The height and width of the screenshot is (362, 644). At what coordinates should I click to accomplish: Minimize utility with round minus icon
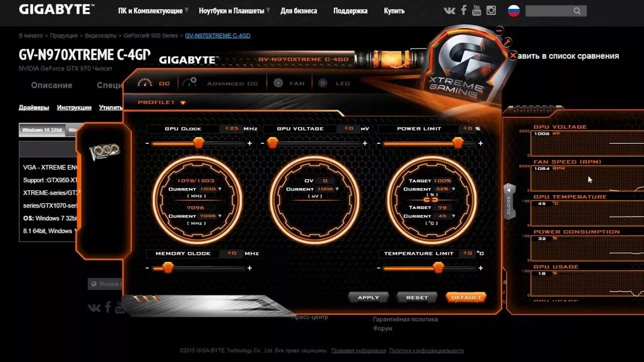tap(499, 31)
